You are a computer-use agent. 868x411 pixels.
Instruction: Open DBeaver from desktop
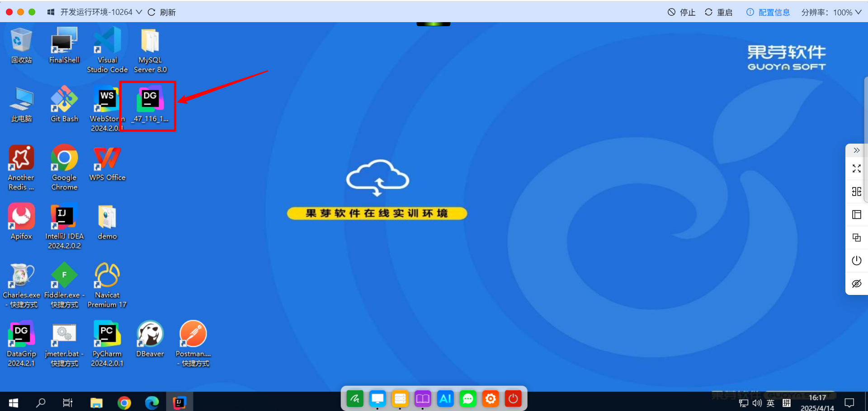tap(150, 339)
